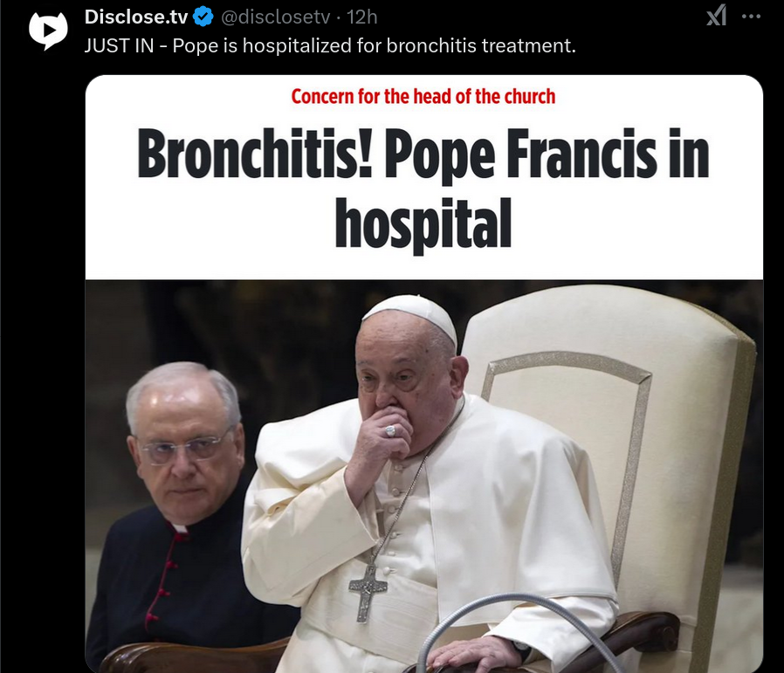
Task: Open the three-dot more options menu
Action: 751,17
